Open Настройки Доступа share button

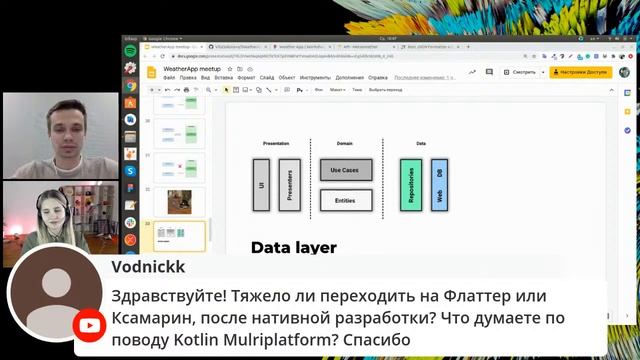tap(581, 72)
